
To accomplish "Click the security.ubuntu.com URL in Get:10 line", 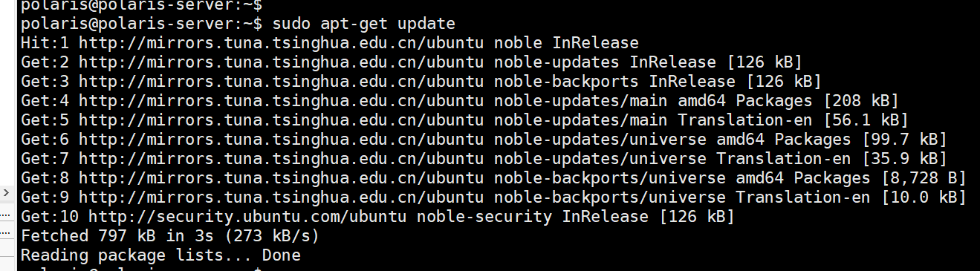I will click(248, 217).
